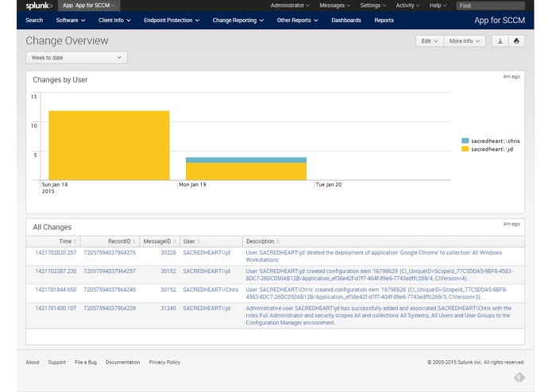This screenshot has width=552, height=392.
Task: Click RecordID 72057594037964257
Action: [x=110, y=271]
